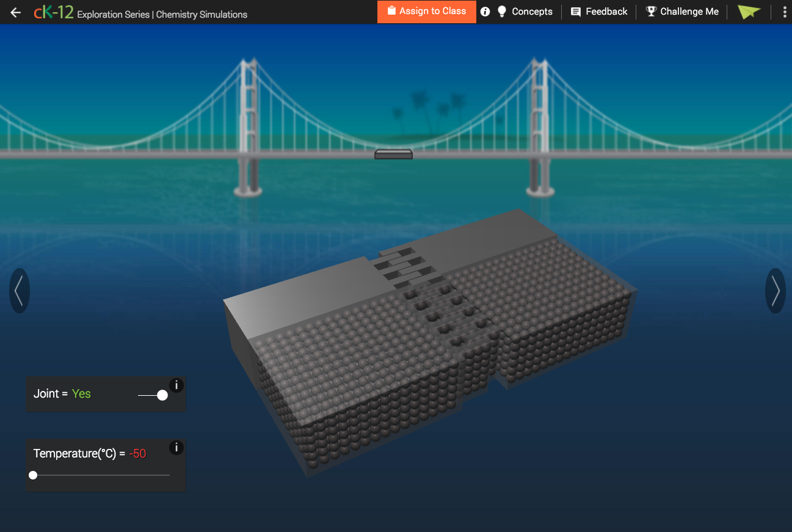Go back using the left navigation chevron
The image size is (792, 532).
[x=19, y=290]
